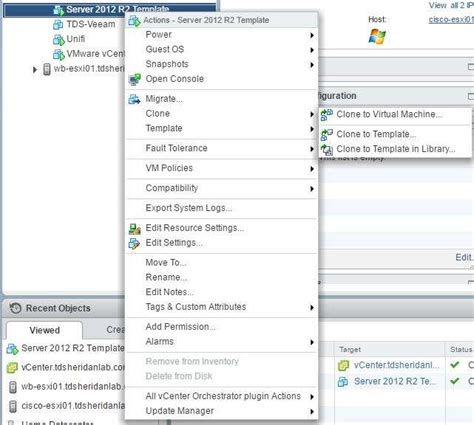
Task: Click green check status for Server 2012 task
Action: 455,381
